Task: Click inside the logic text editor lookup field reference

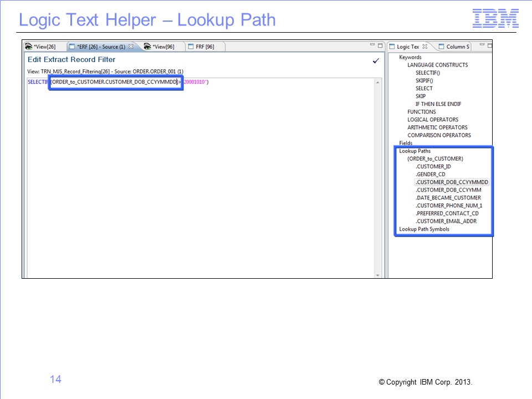Action: pyautogui.click(x=115, y=82)
